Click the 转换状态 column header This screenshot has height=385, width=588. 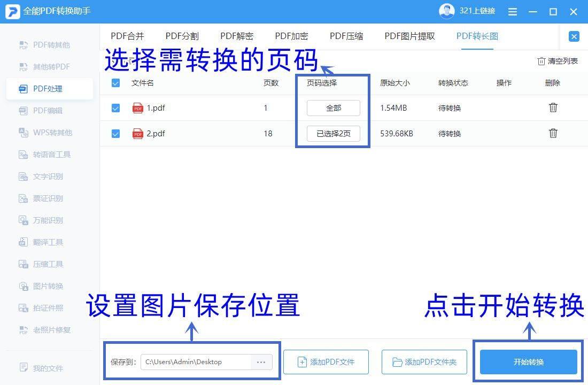click(453, 83)
